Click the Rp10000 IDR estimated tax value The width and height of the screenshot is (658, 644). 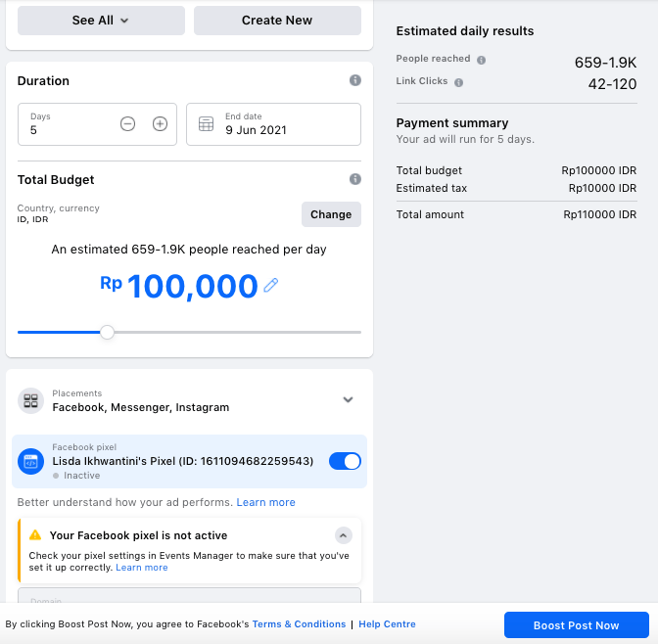click(602, 188)
